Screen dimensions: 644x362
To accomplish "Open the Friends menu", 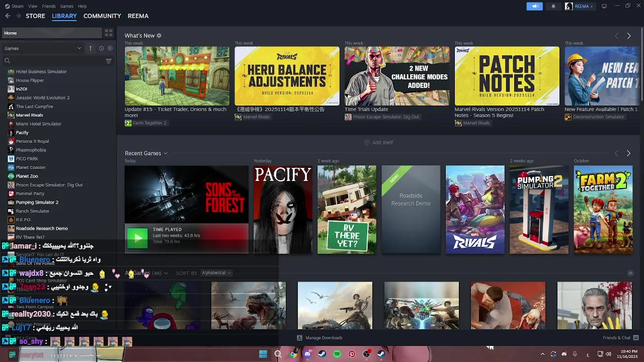I will point(49,6).
